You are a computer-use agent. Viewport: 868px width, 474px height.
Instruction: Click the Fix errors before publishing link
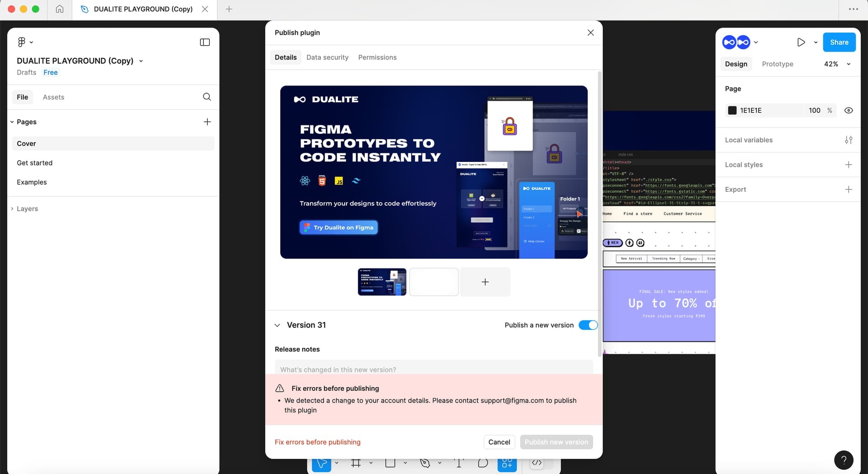(x=317, y=442)
